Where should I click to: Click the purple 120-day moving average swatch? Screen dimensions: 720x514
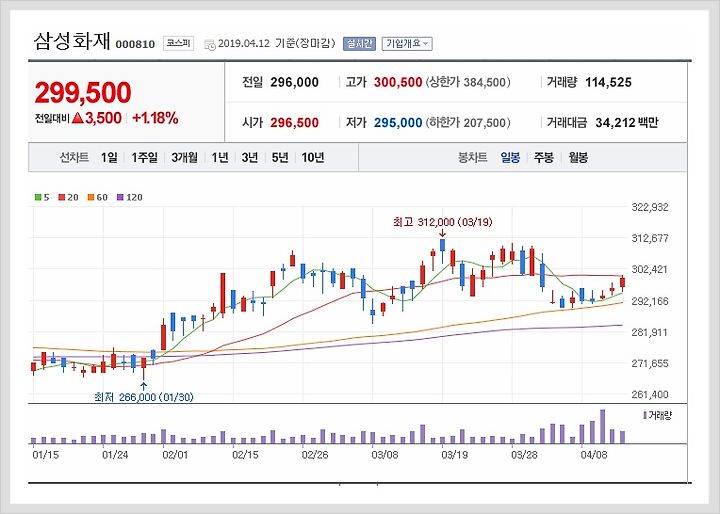coord(120,198)
